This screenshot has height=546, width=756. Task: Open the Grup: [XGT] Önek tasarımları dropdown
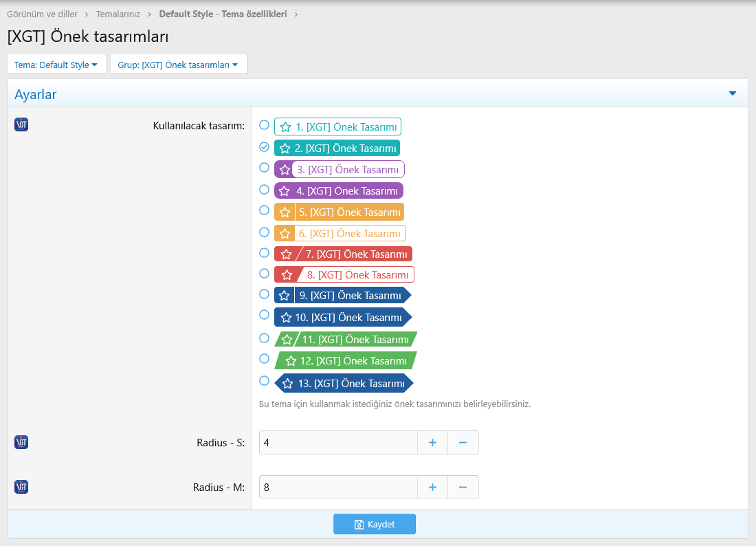click(x=178, y=65)
